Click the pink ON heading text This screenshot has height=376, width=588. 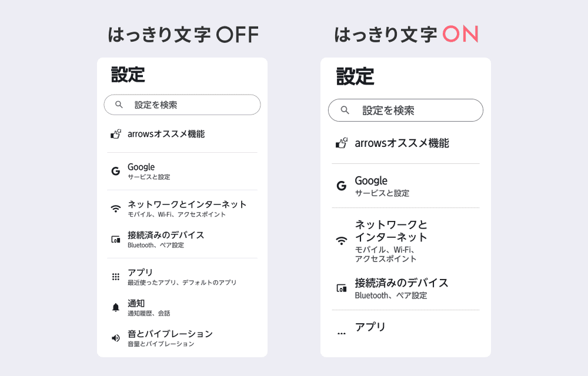[460, 34]
